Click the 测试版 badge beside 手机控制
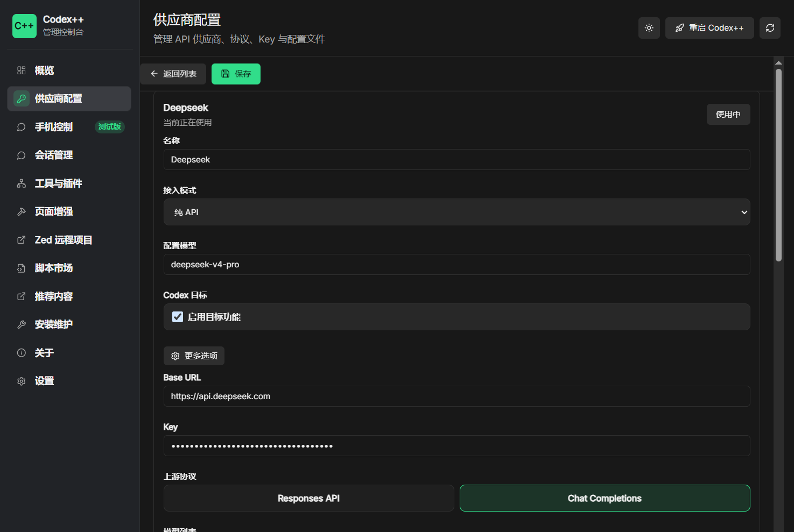Image resolution: width=794 pixels, height=532 pixels. click(110, 127)
